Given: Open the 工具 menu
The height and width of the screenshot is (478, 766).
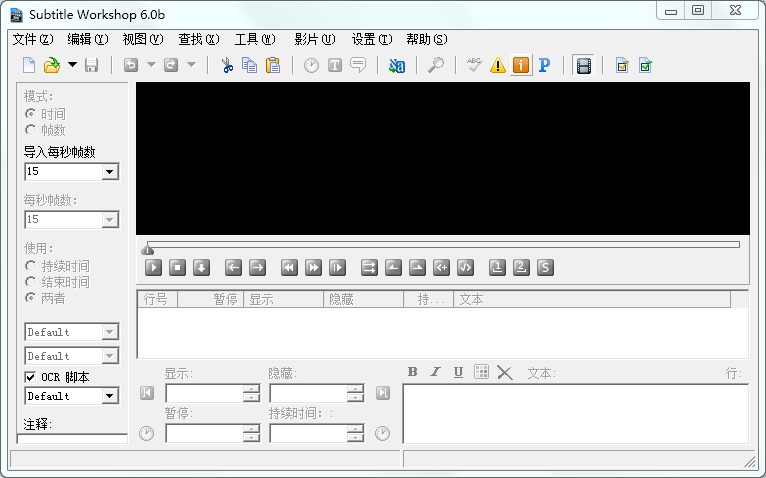Looking at the screenshot, I should [254, 39].
